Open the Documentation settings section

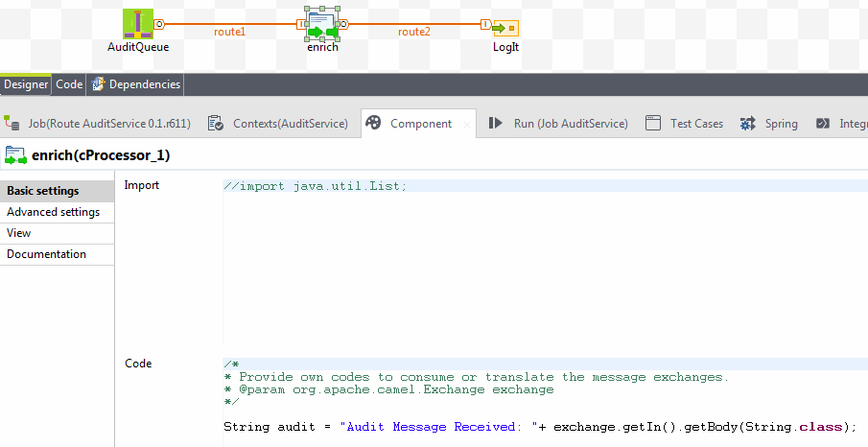pyautogui.click(x=47, y=254)
